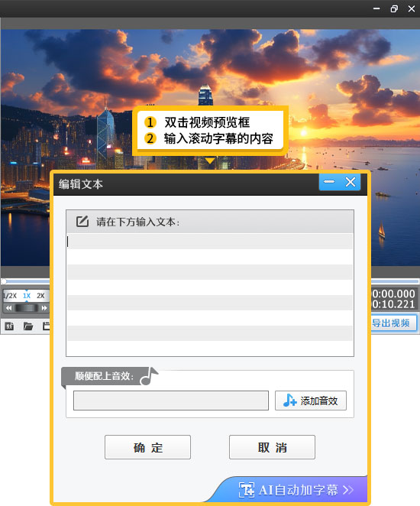Click the 导出视频 button
This screenshot has width=420, height=506.
point(393,323)
